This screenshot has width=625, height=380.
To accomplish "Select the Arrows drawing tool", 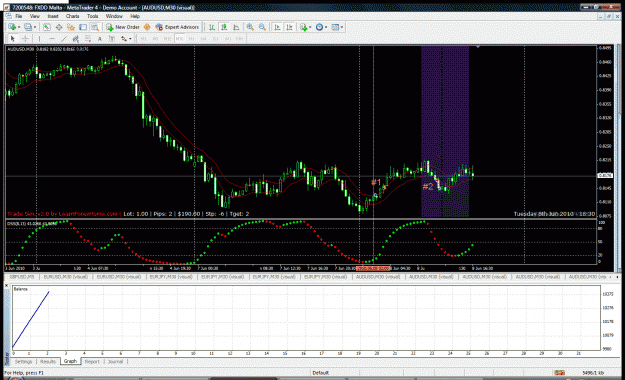I will [x=124, y=39].
